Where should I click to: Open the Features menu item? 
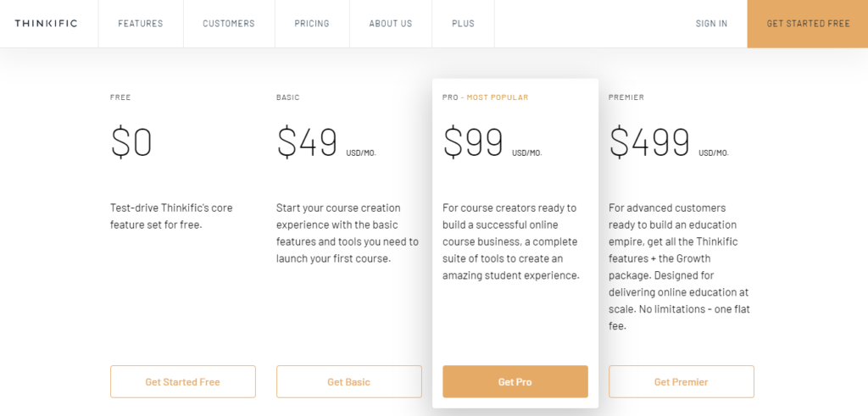(x=141, y=24)
